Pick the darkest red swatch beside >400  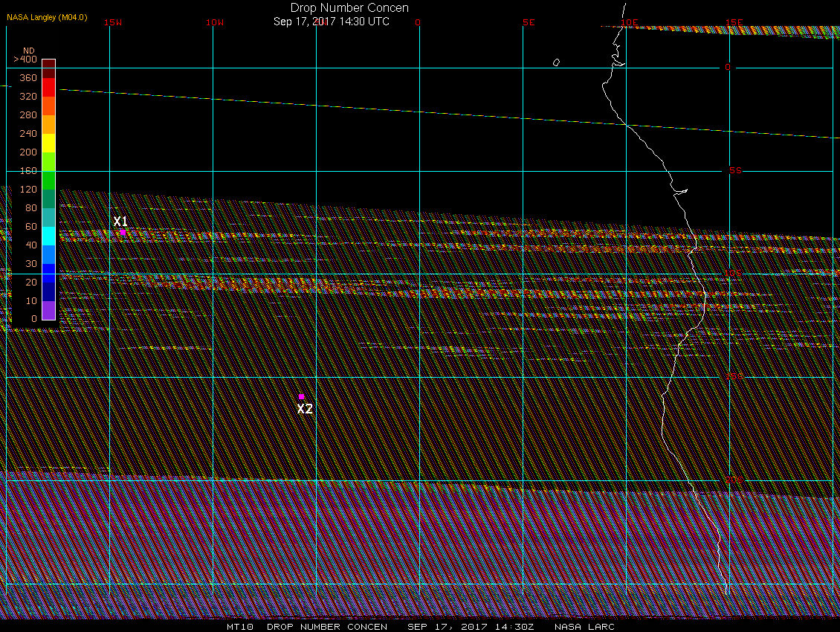[48, 64]
